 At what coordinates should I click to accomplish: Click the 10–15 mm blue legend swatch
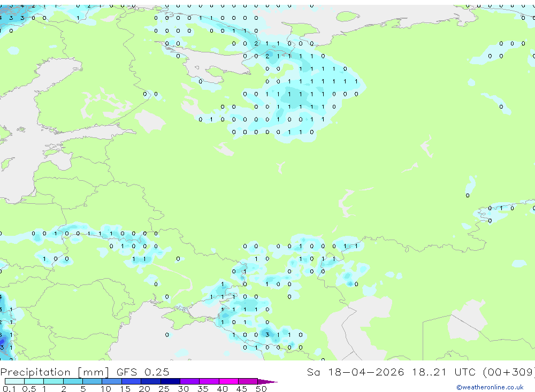(x=112, y=381)
